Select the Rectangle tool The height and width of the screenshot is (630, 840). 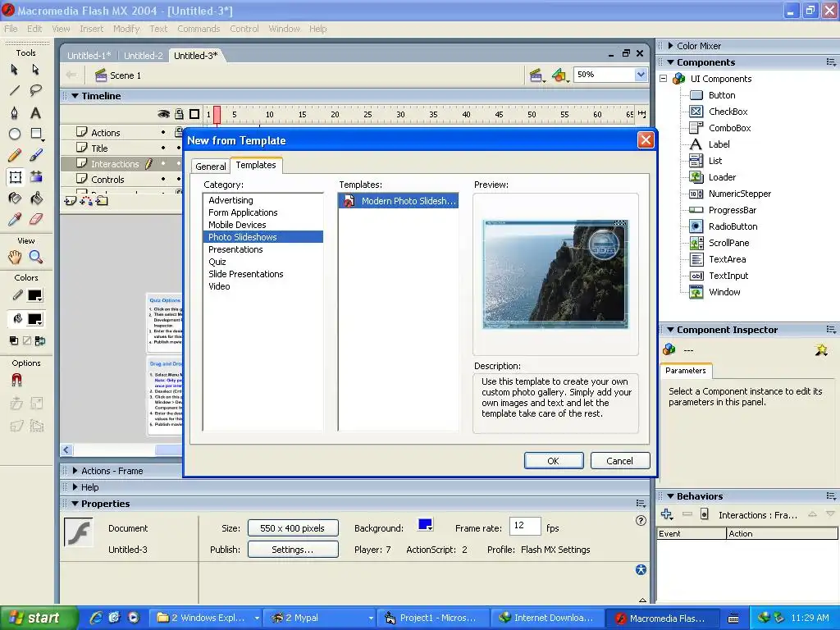click(36, 134)
